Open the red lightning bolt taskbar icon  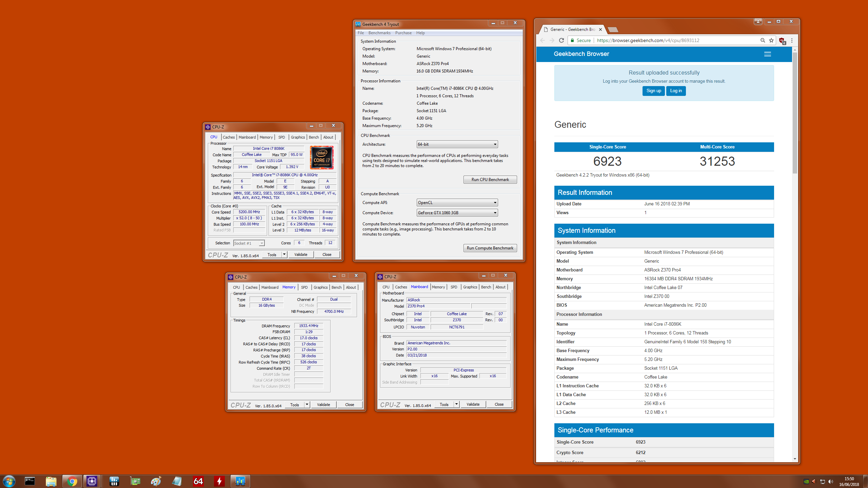coord(219,481)
